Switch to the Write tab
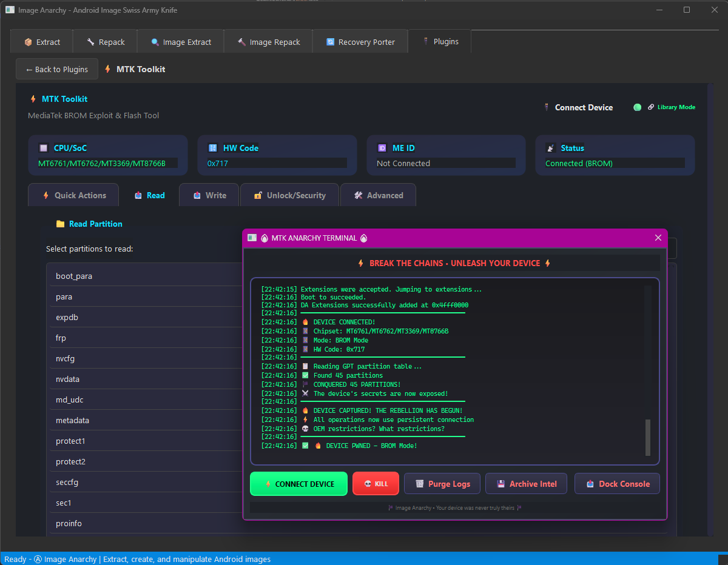728x565 pixels. point(209,195)
